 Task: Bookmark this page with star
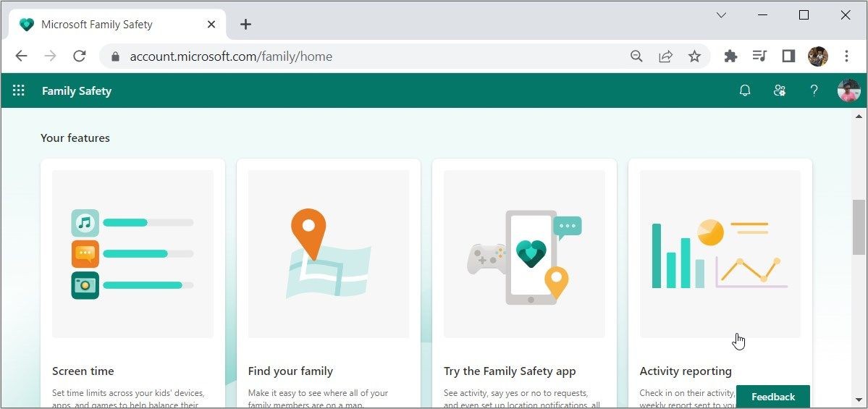[x=694, y=56]
